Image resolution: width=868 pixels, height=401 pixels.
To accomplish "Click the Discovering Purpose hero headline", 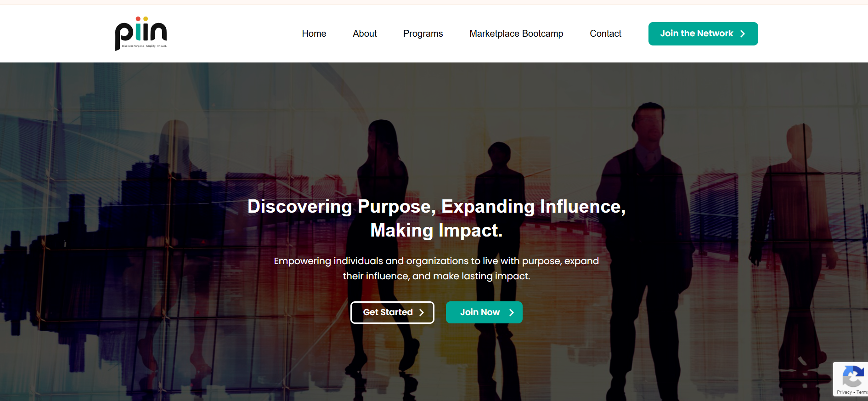I will (x=436, y=218).
